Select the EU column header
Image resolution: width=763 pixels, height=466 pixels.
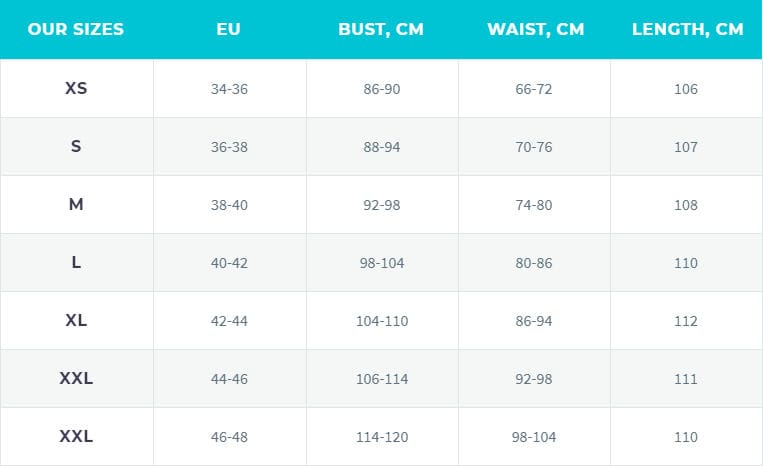[x=228, y=29]
